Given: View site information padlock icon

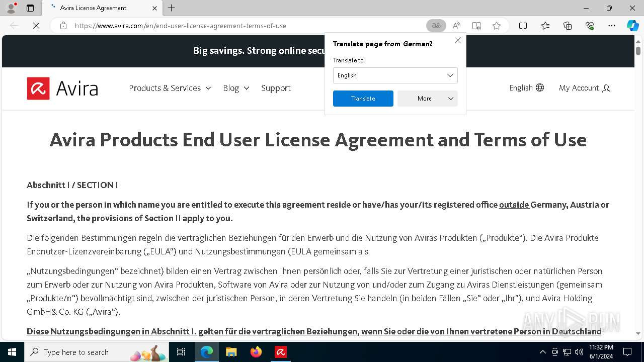Looking at the screenshot, I should [x=63, y=26].
